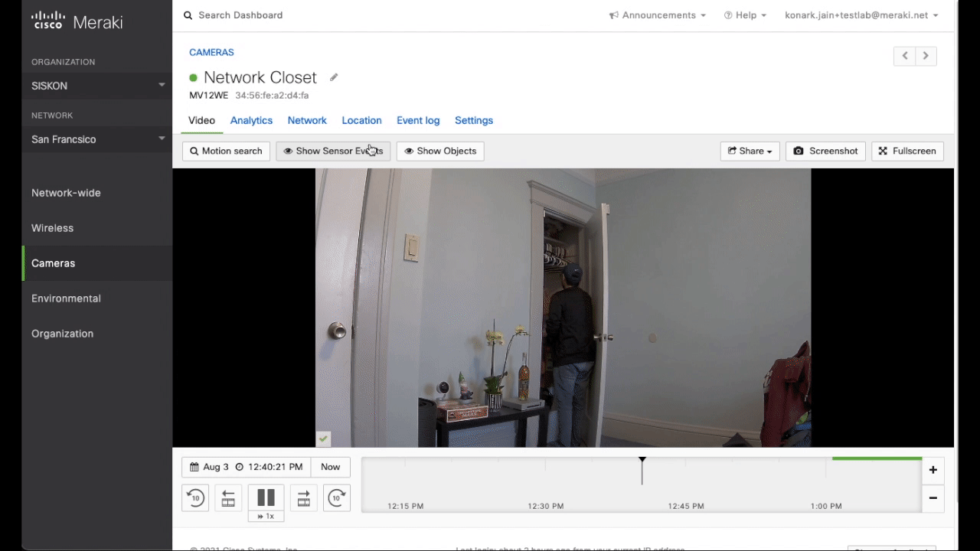980x551 pixels.
Task: Select the previous frame icon
Action: (227, 498)
